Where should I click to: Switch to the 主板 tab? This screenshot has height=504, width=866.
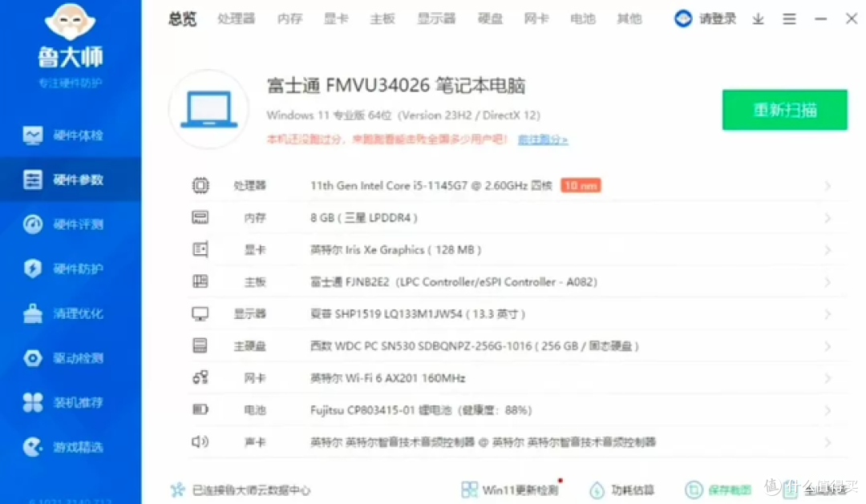click(382, 18)
